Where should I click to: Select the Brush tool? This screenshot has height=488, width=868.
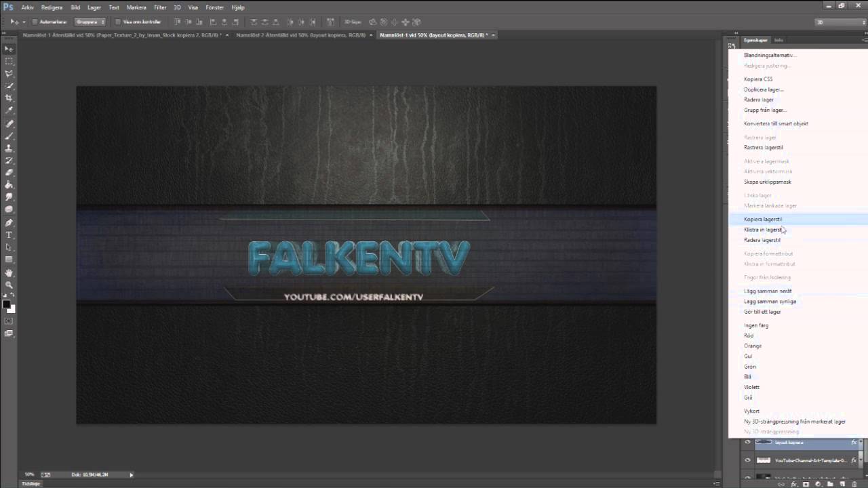(9, 136)
